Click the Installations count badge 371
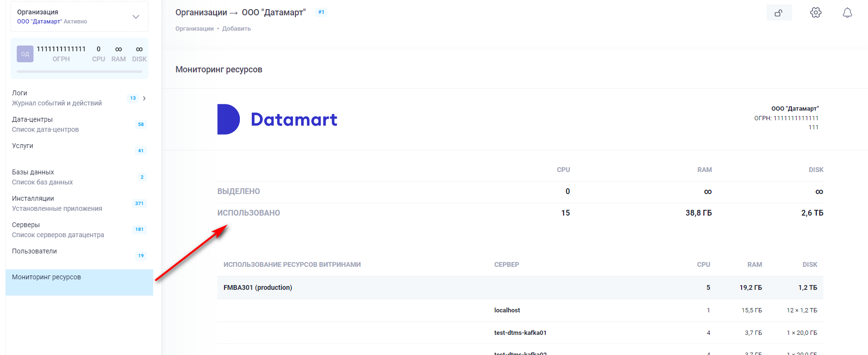This screenshot has width=868, height=355. [x=139, y=204]
